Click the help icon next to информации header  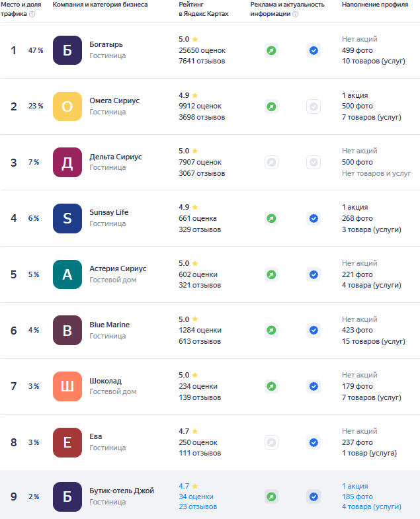tap(296, 15)
